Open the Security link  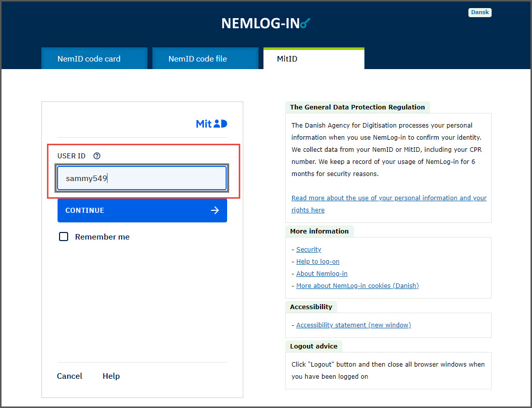click(309, 250)
